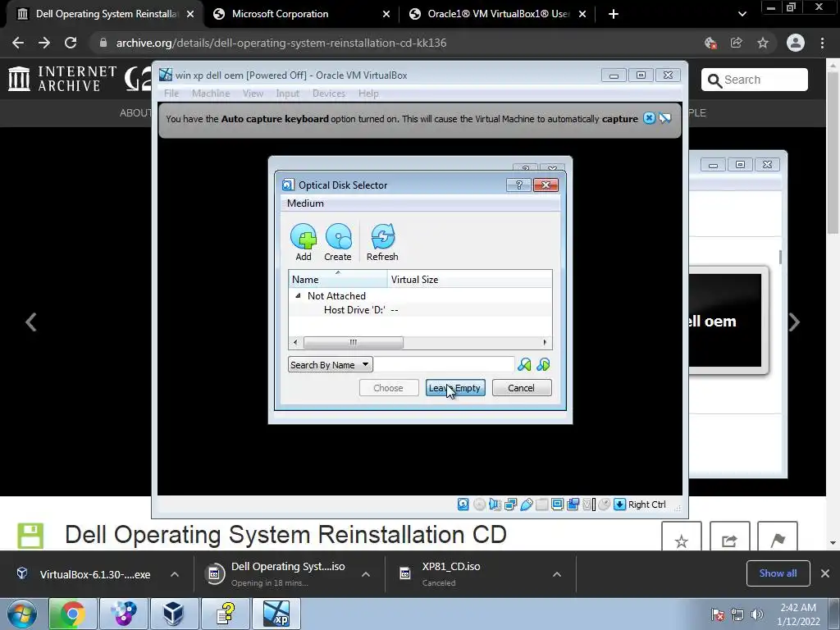The height and width of the screenshot is (630, 840).
Task: Click the address bar URL
Action: pyautogui.click(x=281, y=43)
